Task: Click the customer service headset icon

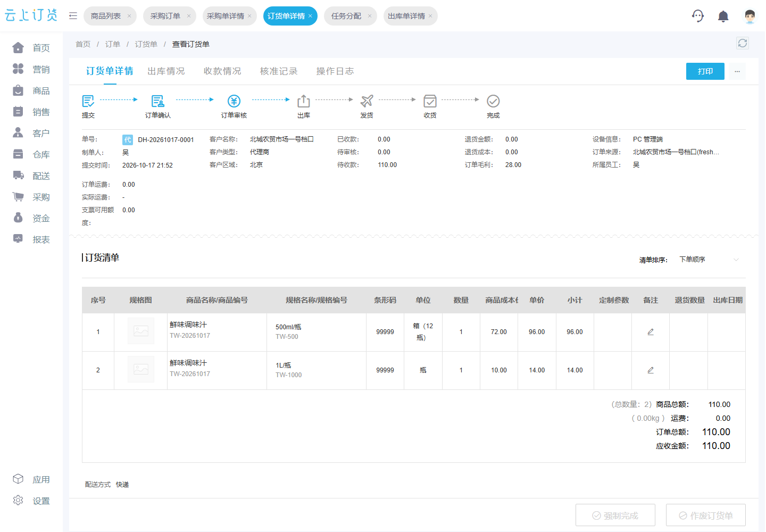Action: 698,16
